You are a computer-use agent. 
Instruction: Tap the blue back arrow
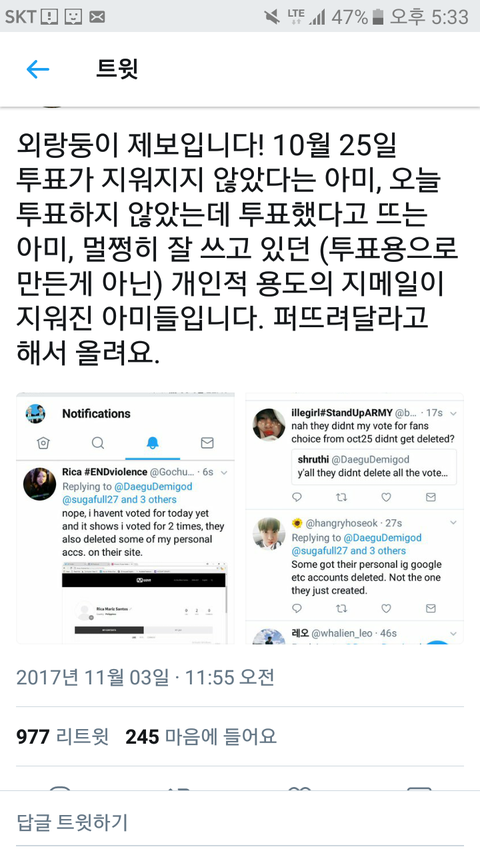click(38, 69)
